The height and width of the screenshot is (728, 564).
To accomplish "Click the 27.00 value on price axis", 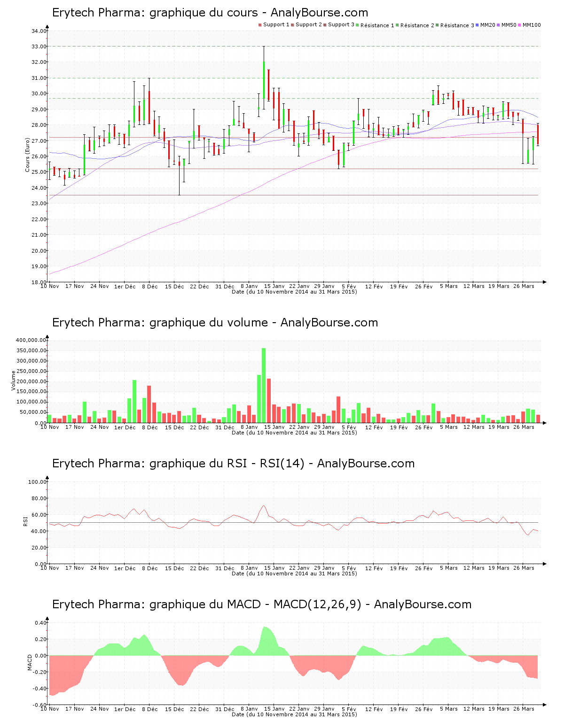I will click(x=39, y=141).
